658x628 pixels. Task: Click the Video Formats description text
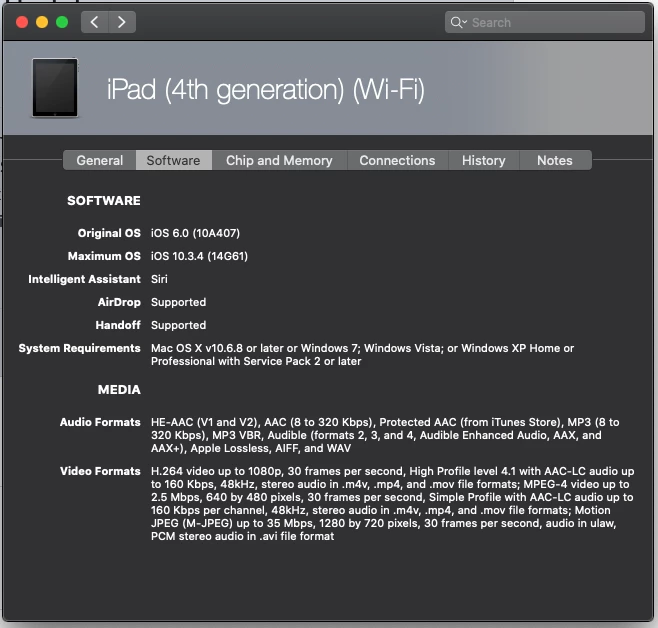392,504
